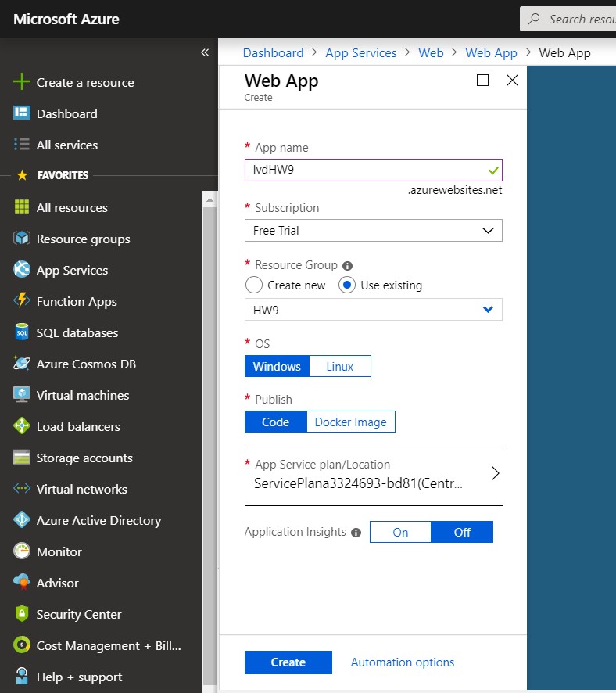Click the Resource Group info icon
The image size is (616, 693).
tap(348, 266)
